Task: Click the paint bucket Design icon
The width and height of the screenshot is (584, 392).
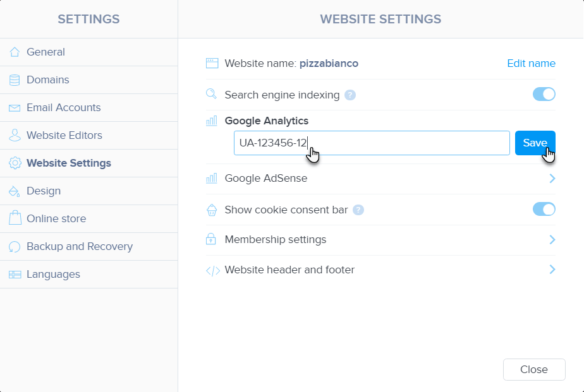Action: pos(15,191)
